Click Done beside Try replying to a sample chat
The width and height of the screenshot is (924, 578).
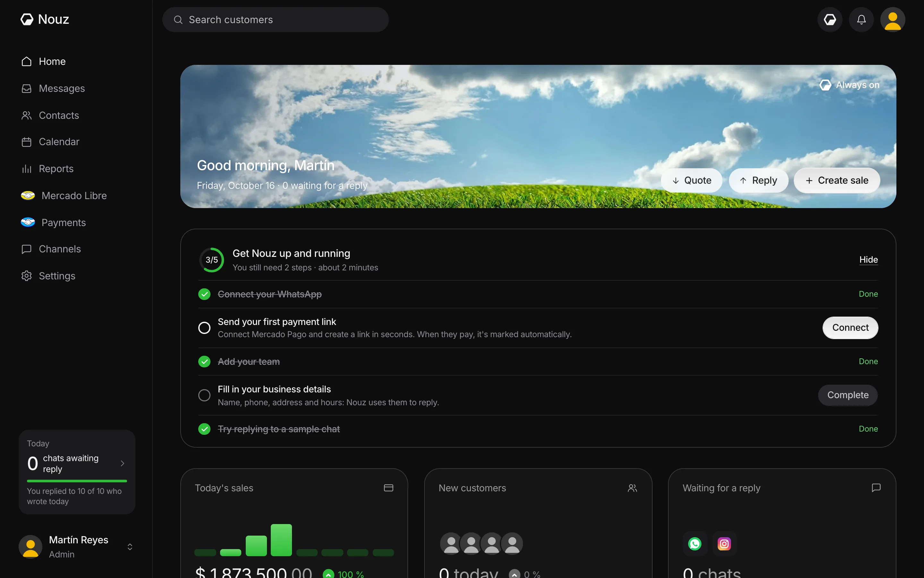pos(868,429)
